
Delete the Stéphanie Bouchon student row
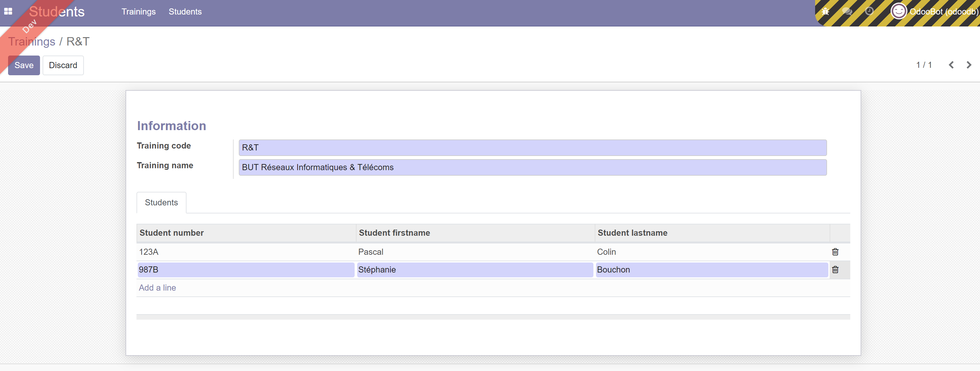pos(835,270)
